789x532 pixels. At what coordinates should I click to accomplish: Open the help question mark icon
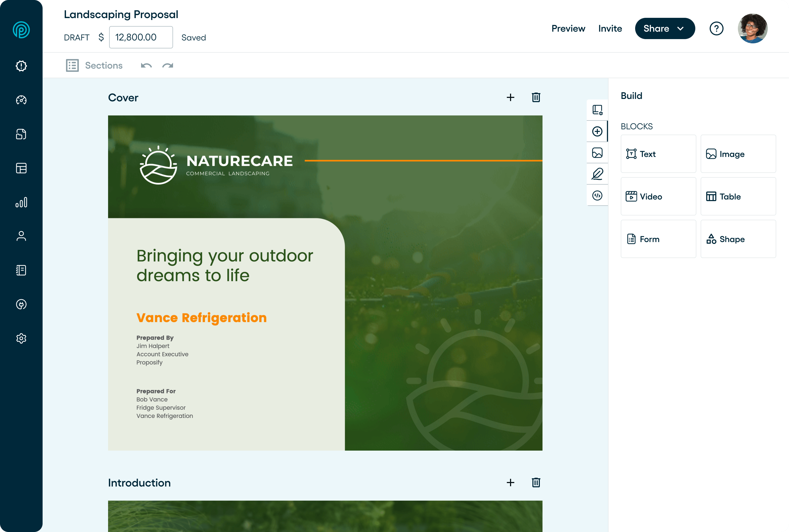click(716, 28)
